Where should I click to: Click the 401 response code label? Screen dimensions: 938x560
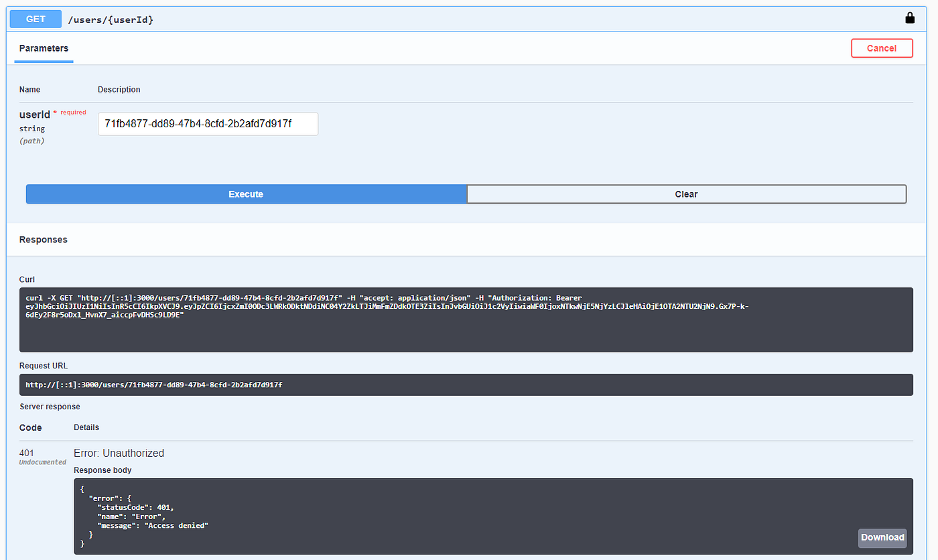pos(27,453)
